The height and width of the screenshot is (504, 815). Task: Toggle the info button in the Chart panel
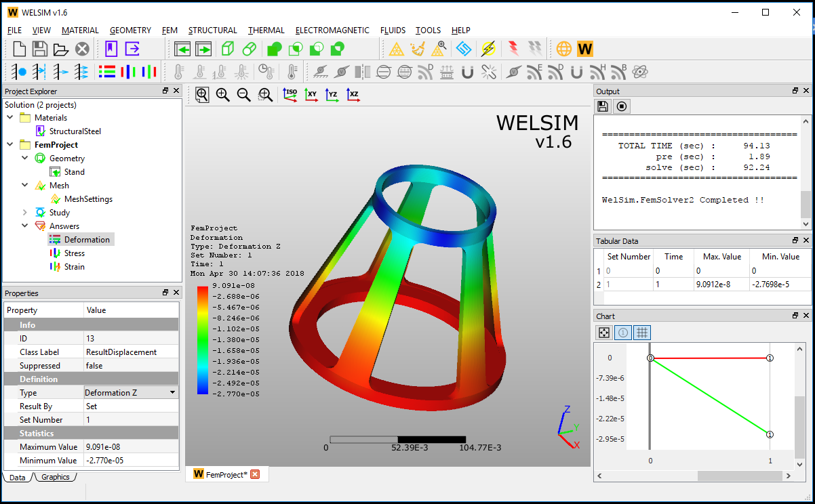point(622,332)
